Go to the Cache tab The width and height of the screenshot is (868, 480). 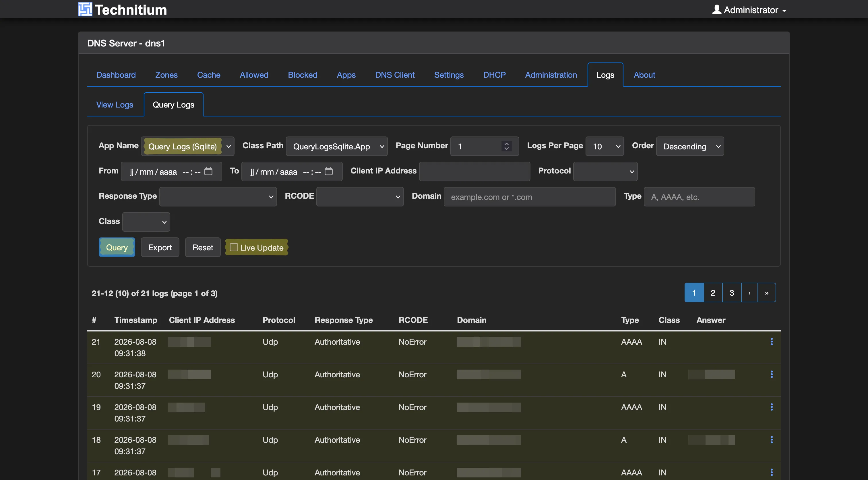(209, 75)
